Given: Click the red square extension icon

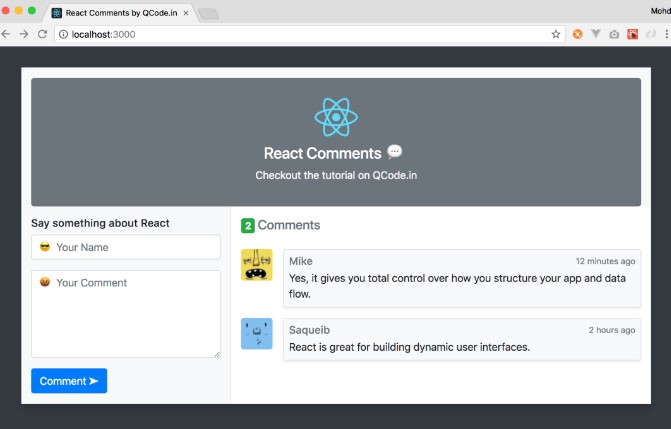Looking at the screenshot, I should click(632, 34).
